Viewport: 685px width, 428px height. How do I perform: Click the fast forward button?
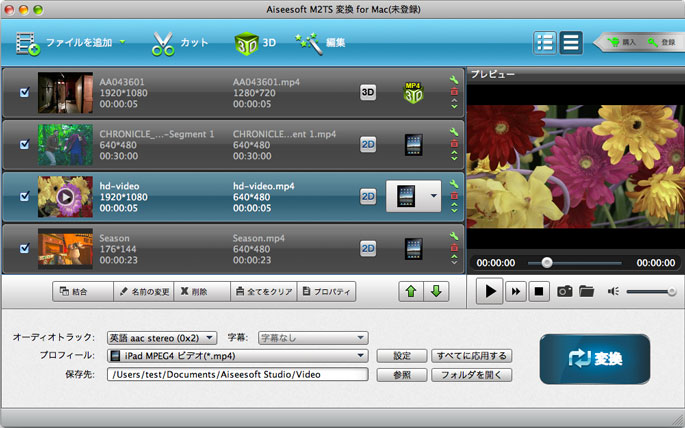(516, 291)
